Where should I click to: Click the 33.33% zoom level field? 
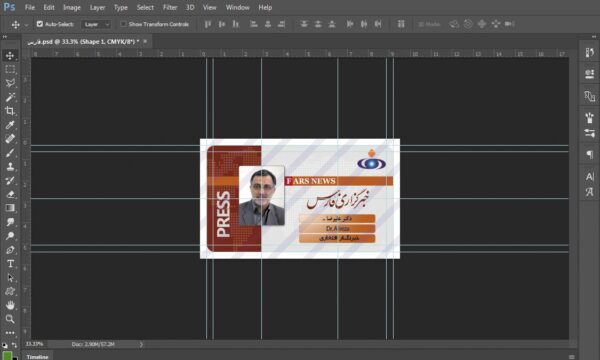click(x=34, y=344)
